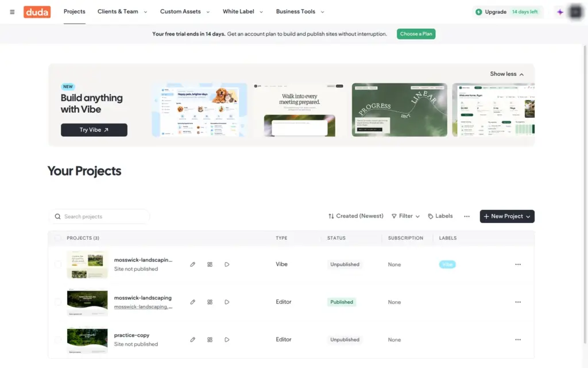Open the hamburger menu icon
588x368 pixels.
coord(12,12)
